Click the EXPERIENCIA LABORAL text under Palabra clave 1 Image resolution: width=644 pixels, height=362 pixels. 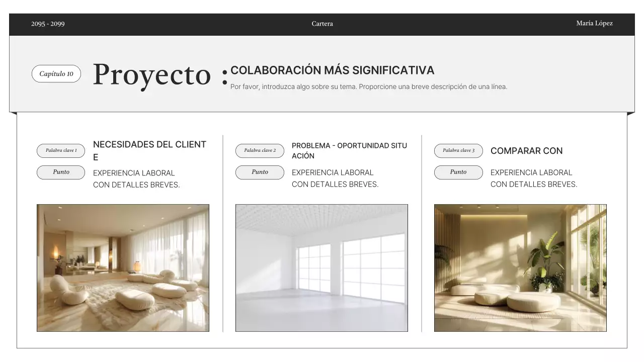pyautogui.click(x=133, y=172)
